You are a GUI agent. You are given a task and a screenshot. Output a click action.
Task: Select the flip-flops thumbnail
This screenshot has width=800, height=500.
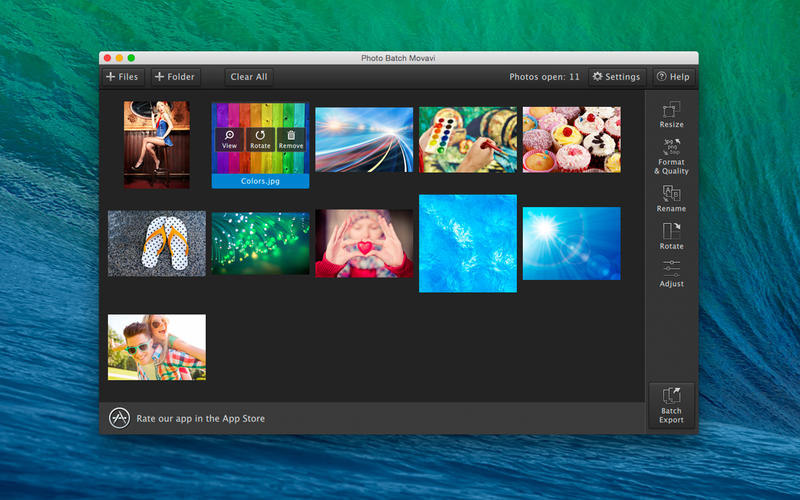pos(157,243)
